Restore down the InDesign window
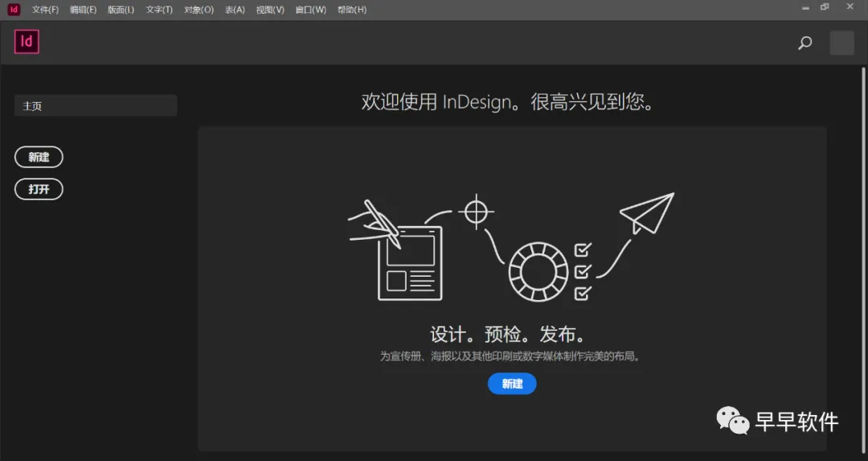 (825, 7)
